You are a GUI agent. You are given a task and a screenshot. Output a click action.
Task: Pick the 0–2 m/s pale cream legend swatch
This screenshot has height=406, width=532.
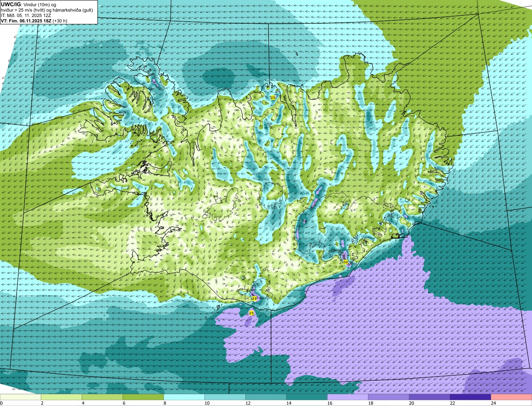pos(21,397)
